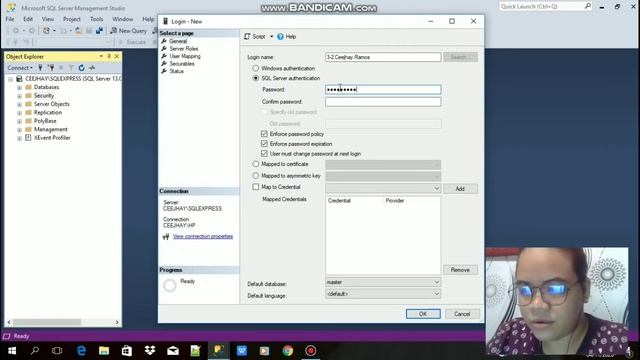
Task: Click the Bandicam record taskbar icon
Action: (311, 351)
